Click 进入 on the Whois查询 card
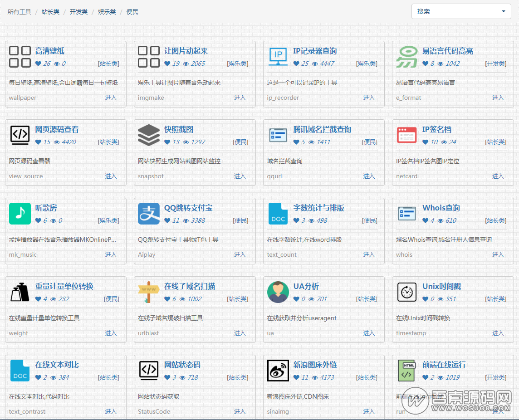 coord(498,254)
